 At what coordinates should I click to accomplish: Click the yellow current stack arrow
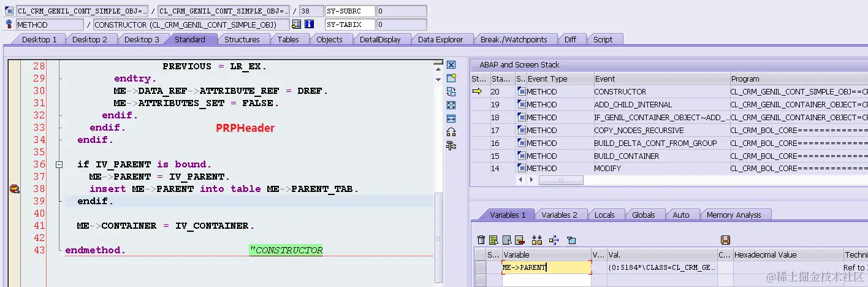477,92
